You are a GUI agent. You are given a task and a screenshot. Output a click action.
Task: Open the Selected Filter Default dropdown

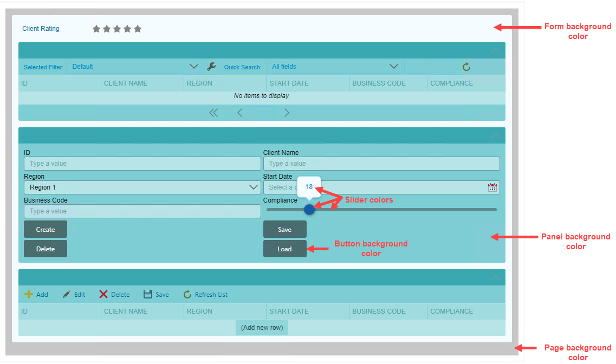[133, 67]
